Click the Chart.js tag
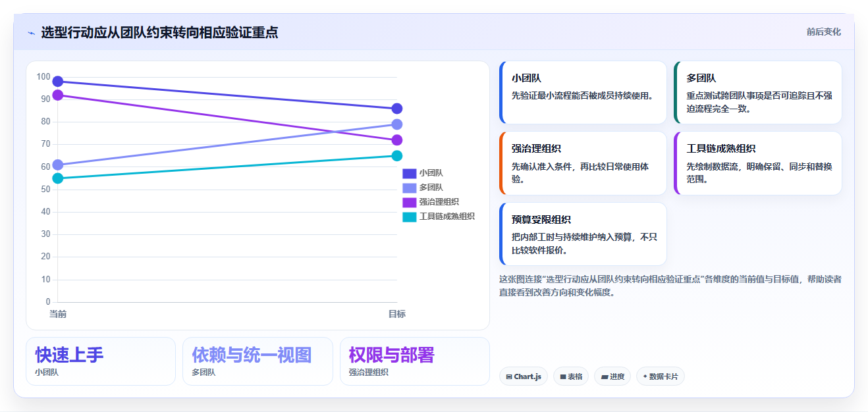 524,376
